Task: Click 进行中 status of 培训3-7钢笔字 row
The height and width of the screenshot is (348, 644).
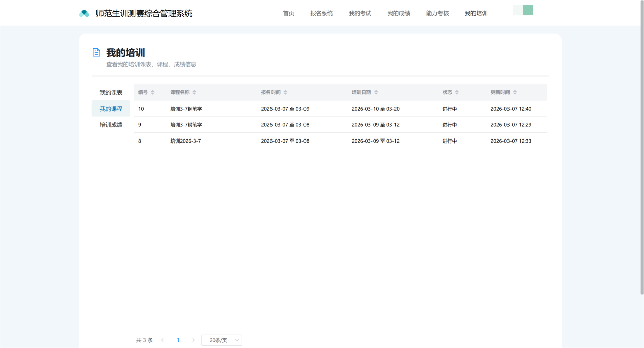Action: (x=450, y=109)
